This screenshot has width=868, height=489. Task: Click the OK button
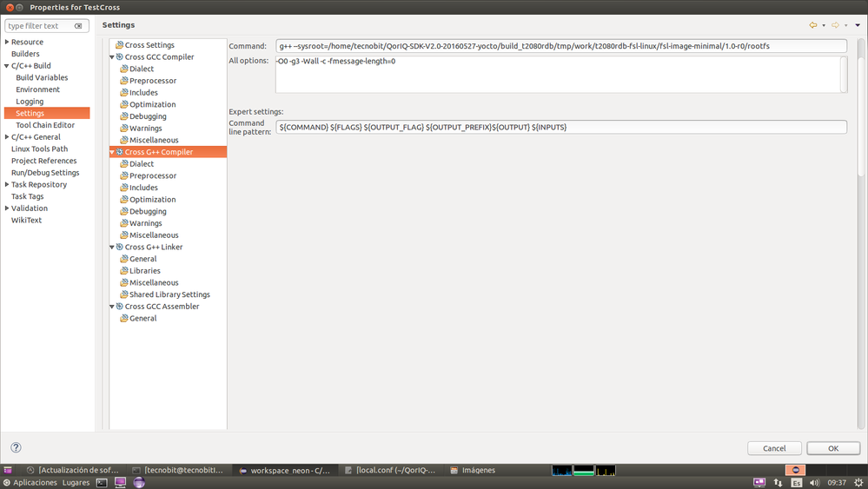tap(833, 448)
